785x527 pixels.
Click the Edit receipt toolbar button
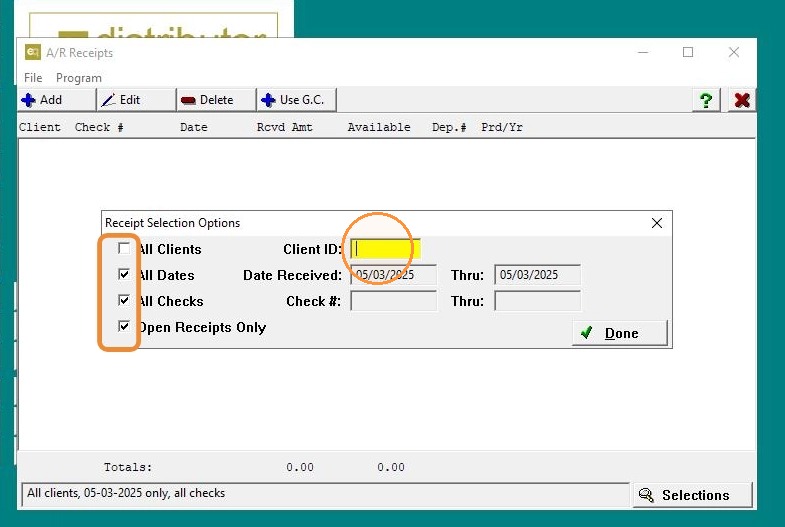click(x=136, y=100)
